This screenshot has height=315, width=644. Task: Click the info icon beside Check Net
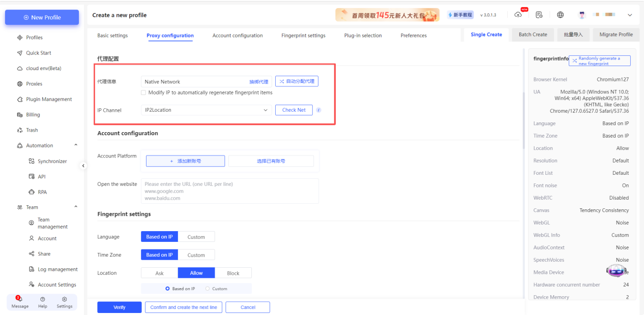[318, 110]
